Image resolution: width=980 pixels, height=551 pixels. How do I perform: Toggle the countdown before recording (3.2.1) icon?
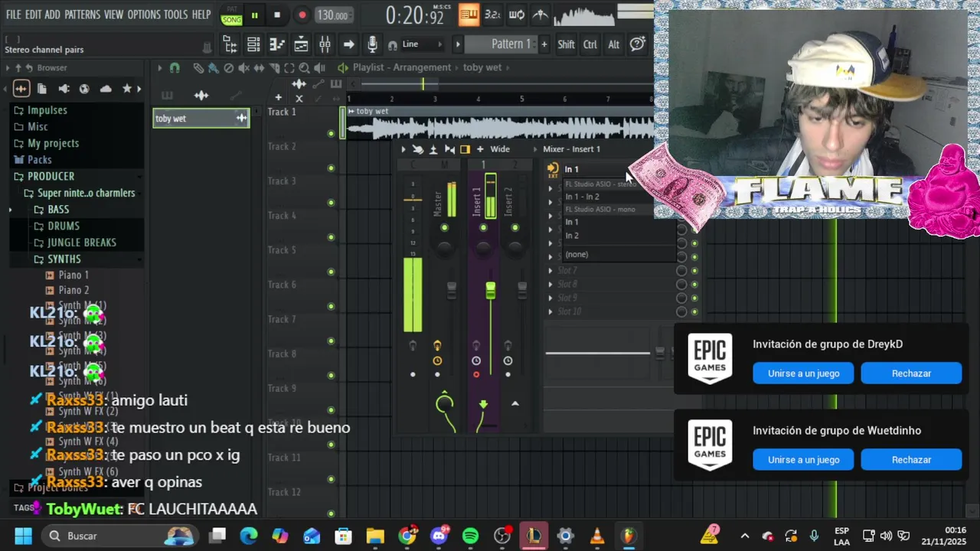492,15
